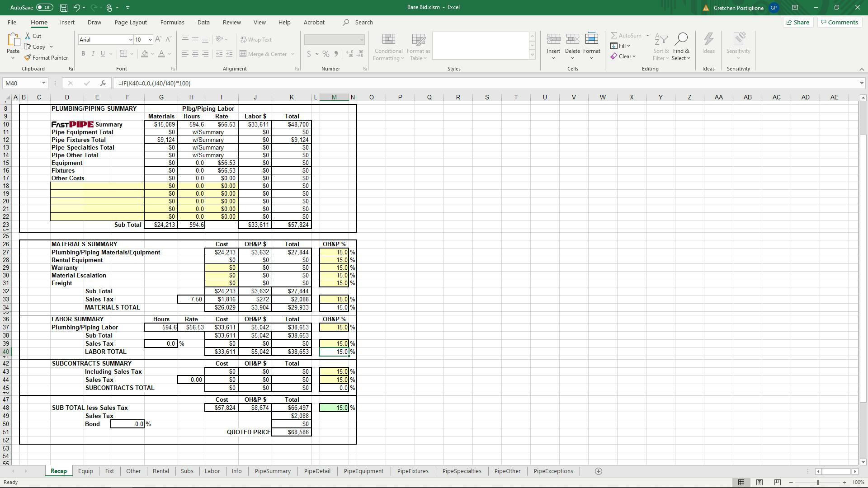Screen dimensions: 868x488
Task: Click the zoom out minus button
Action: [791, 483]
